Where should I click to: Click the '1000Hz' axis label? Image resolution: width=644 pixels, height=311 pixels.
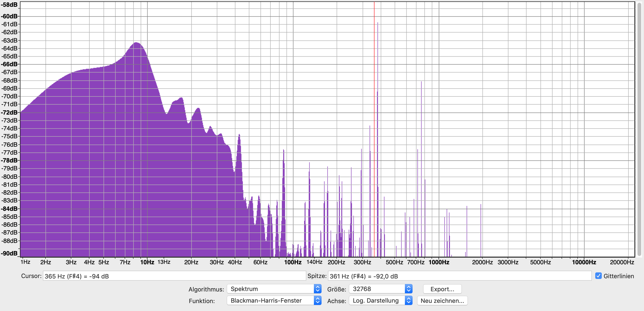coord(439,262)
